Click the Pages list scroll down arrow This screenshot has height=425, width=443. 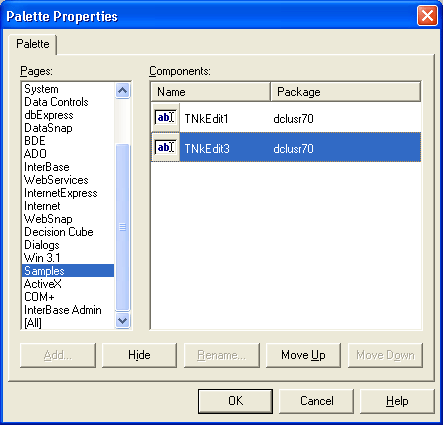point(122,321)
